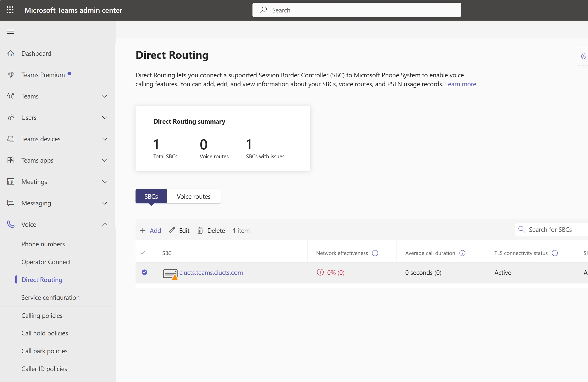Screen dimensions: 588x382
Task: Click the Add button label
Action: click(155, 231)
